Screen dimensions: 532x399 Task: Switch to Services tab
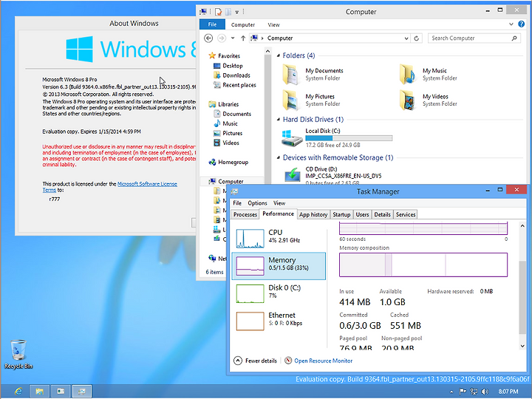pos(406,214)
